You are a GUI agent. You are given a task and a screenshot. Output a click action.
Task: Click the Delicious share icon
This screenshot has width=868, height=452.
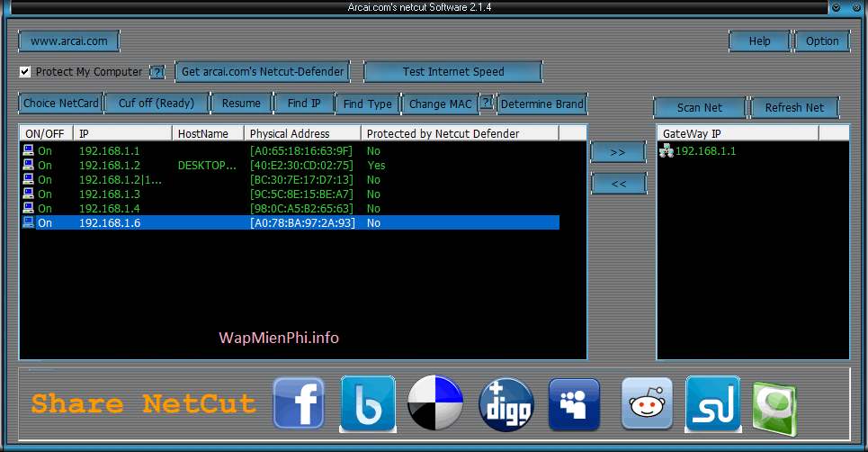435,402
